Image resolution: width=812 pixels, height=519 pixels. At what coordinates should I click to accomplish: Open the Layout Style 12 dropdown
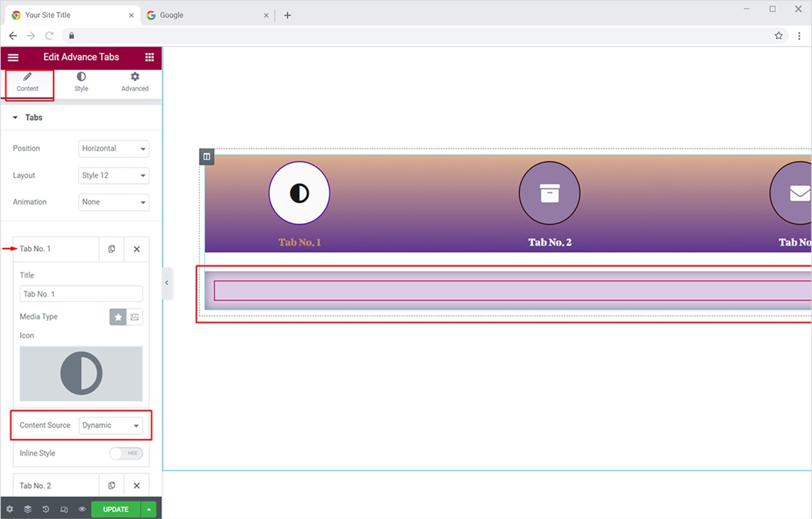[114, 176]
